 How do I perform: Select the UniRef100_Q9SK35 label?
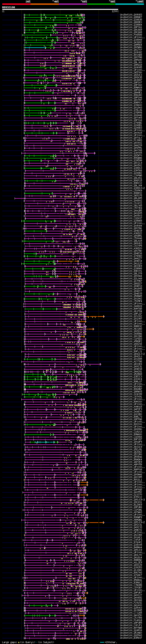(x=131, y=77)
